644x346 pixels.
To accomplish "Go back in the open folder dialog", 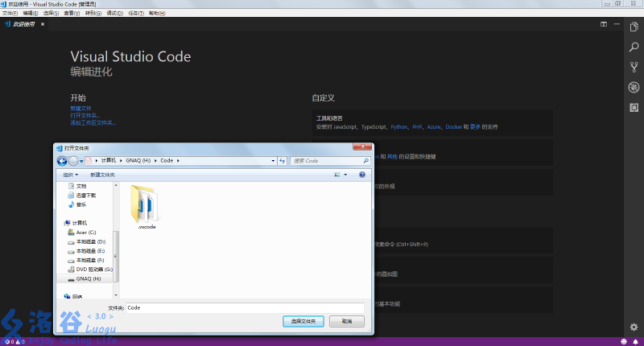I will point(62,161).
